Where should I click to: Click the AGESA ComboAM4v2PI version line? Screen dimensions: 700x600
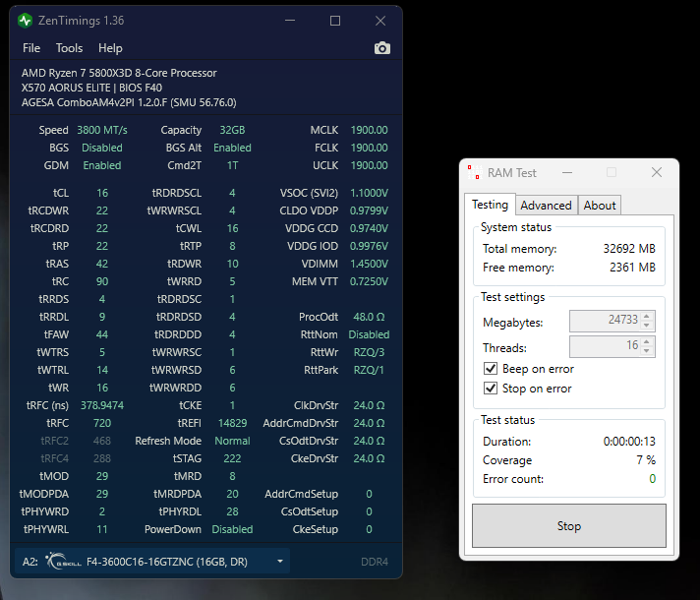[129, 102]
